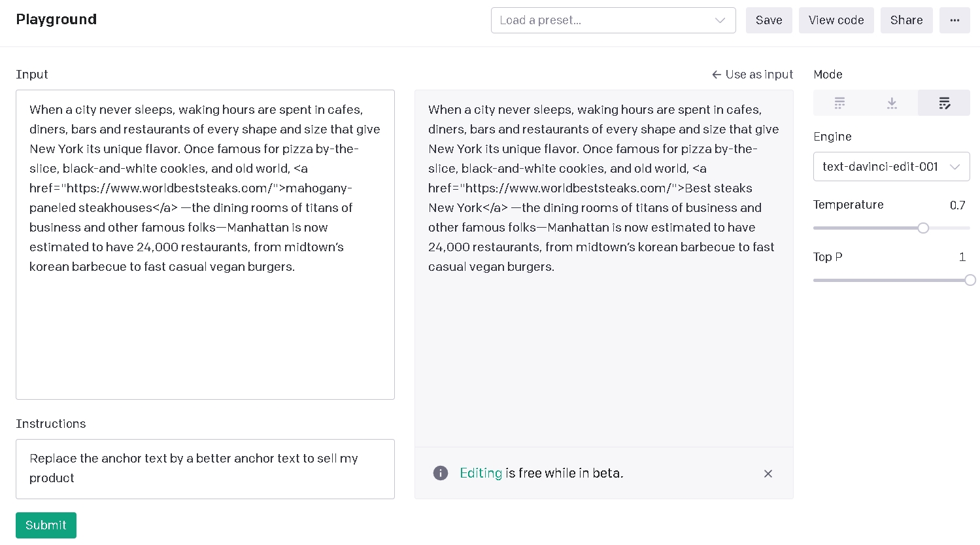Open the three-dots more options menu
Screen dimensions: 980x545
coord(955,20)
